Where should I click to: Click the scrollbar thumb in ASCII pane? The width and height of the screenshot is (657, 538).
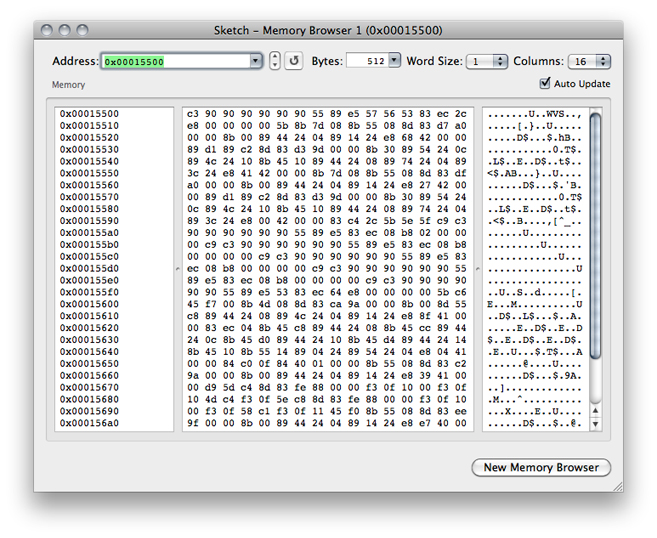click(x=595, y=235)
